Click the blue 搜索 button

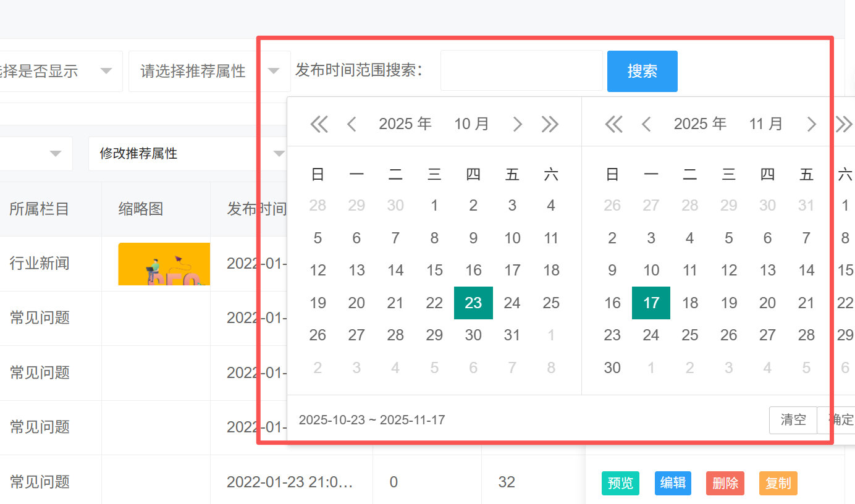click(642, 71)
